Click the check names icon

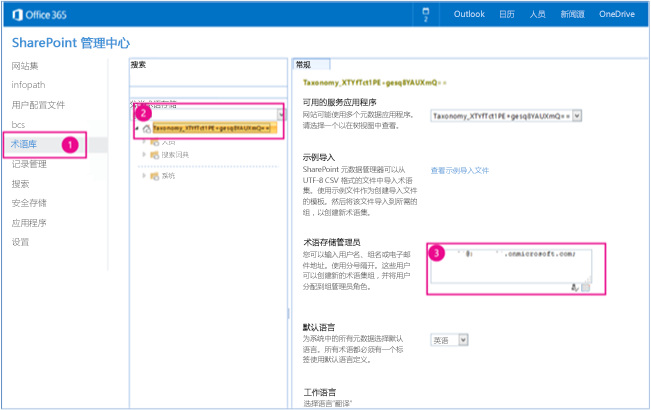coord(575,287)
